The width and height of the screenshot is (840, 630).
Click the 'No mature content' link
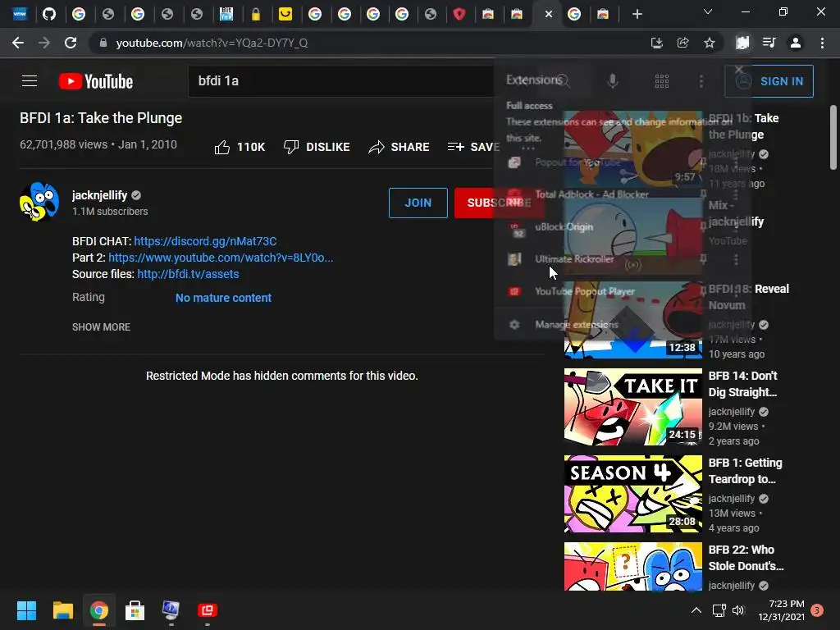click(x=223, y=298)
